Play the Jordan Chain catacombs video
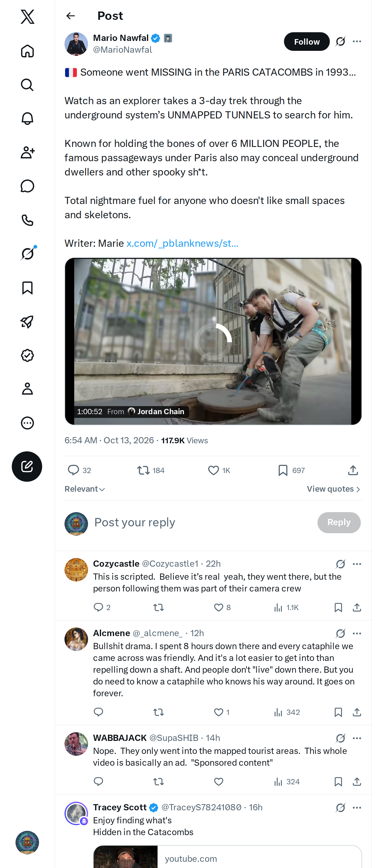 click(x=213, y=341)
